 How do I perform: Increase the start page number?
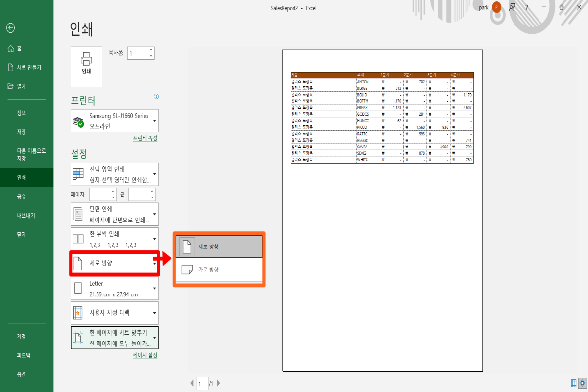[x=114, y=192]
